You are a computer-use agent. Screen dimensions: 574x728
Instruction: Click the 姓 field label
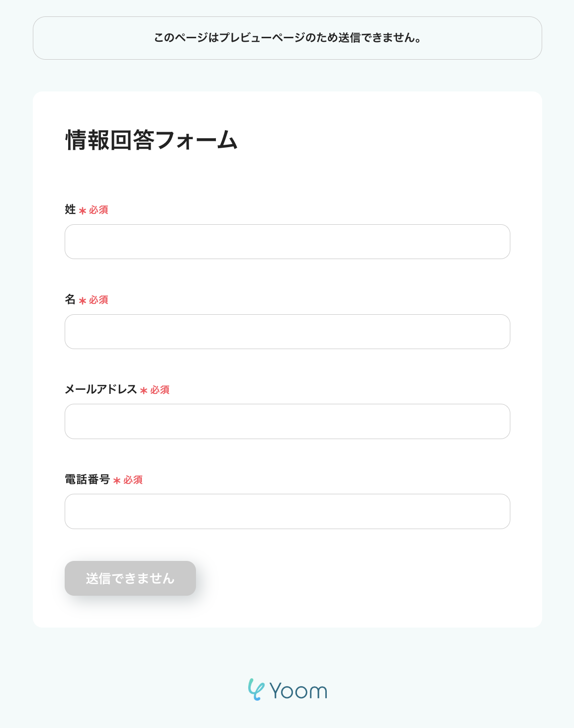[x=70, y=210]
